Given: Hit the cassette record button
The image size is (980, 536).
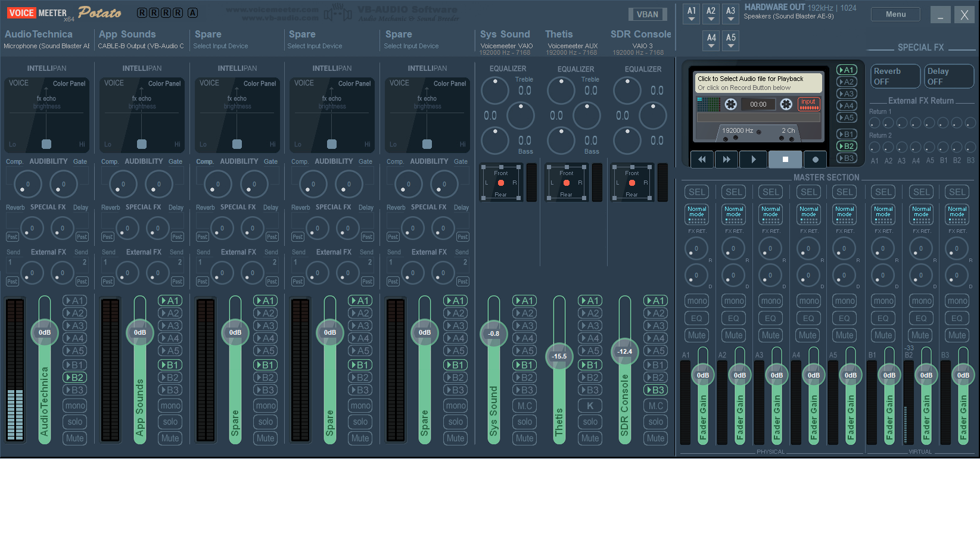Looking at the screenshot, I should point(816,159).
